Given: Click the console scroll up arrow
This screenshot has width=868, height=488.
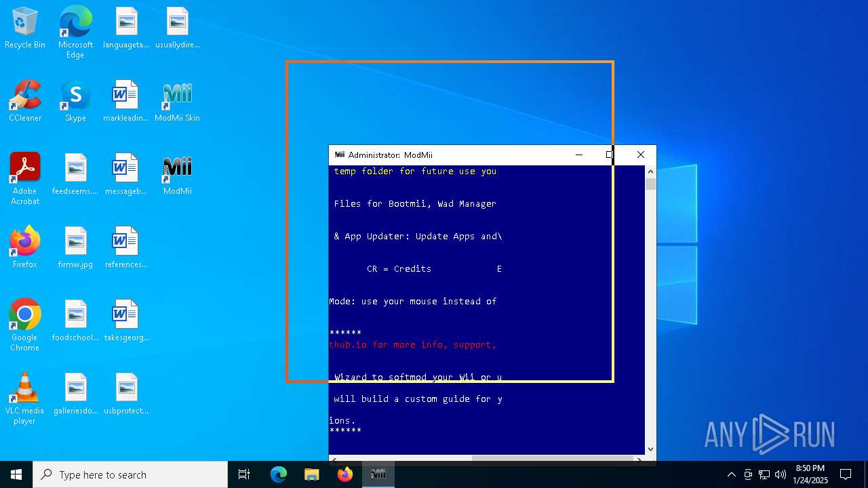Looking at the screenshot, I should tap(650, 171).
